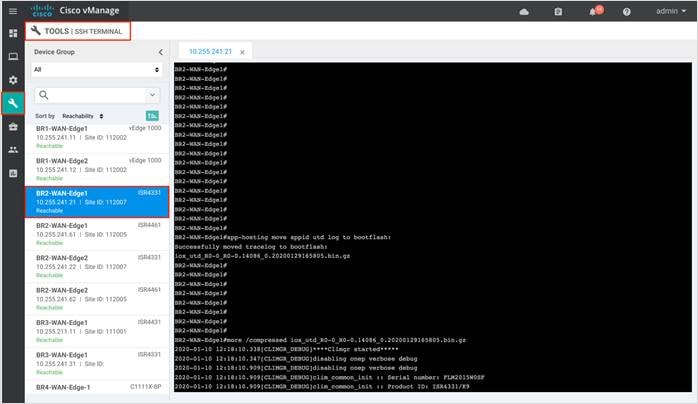
Task: Click the 'Successfully moved tracelog' line
Action: point(251,246)
